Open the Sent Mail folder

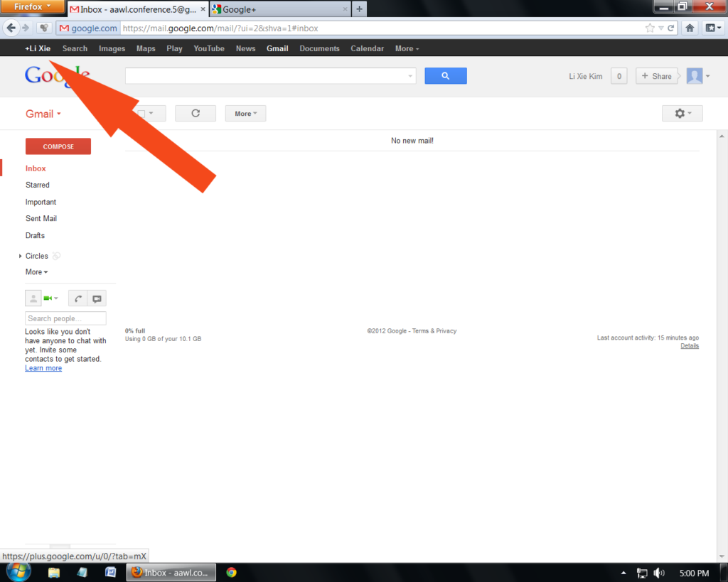[x=41, y=218]
